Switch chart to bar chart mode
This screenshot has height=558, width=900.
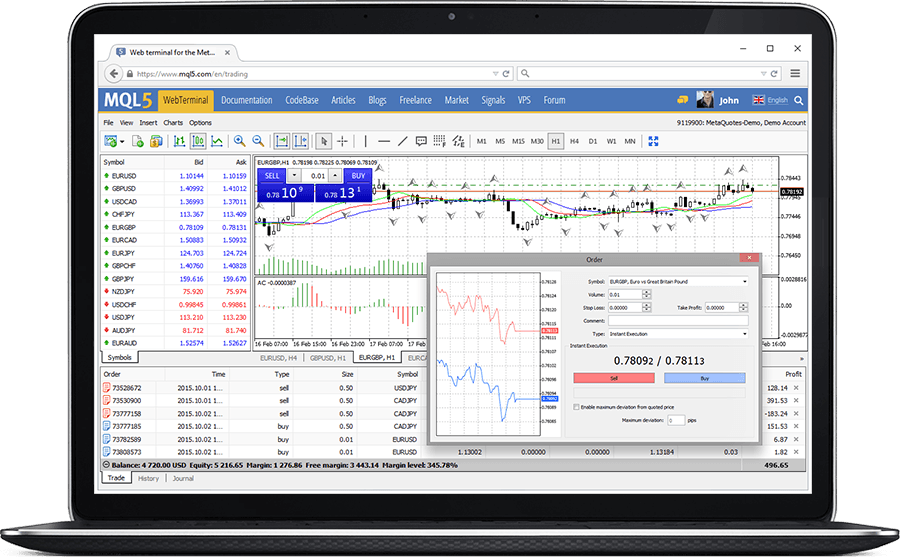click(x=180, y=141)
